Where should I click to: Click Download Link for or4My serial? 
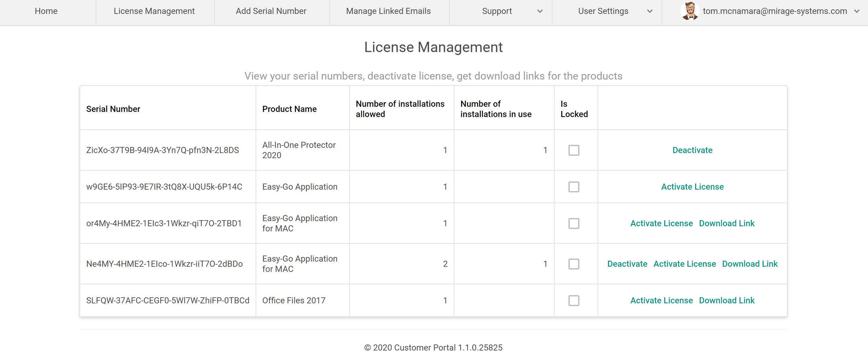(726, 223)
